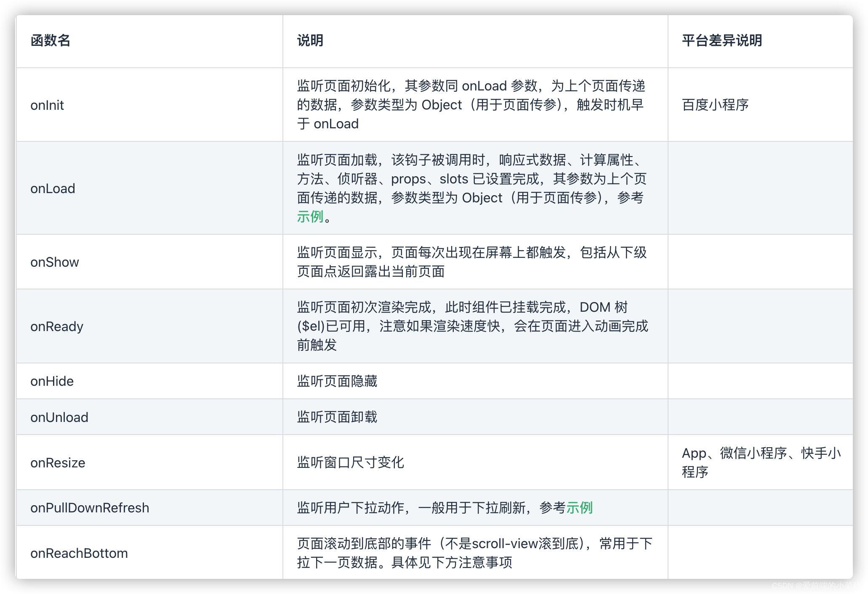
Task: Click the onResize function name
Action: (x=58, y=463)
